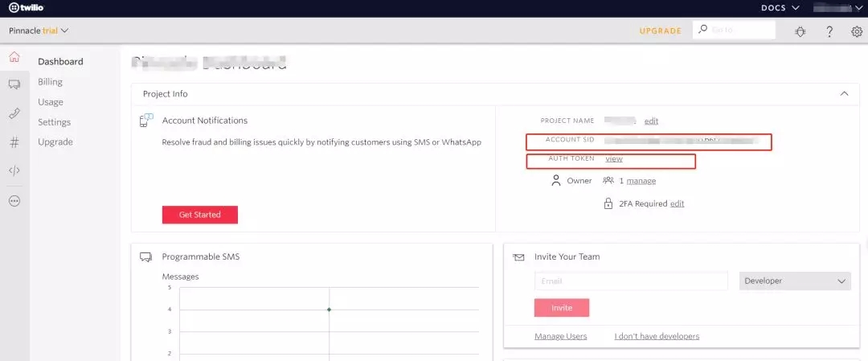868x361 pixels.
Task: Click the Programmable SMS heading
Action: tap(200, 257)
